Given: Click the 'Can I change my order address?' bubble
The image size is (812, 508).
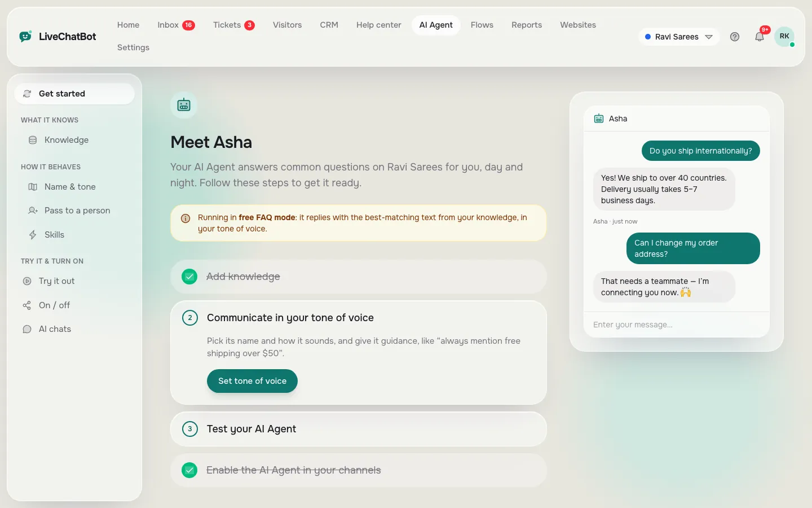Looking at the screenshot, I should (693, 248).
